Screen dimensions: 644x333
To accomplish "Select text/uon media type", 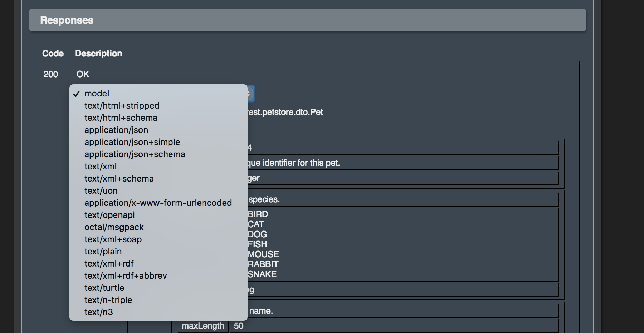I will tap(101, 191).
